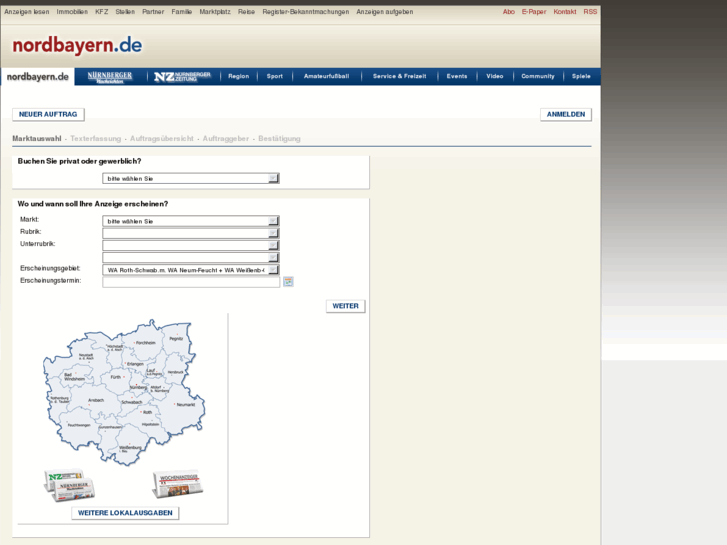Click Bad Windsheim on the region map
The height and width of the screenshot is (545, 727).
pyautogui.click(x=74, y=377)
